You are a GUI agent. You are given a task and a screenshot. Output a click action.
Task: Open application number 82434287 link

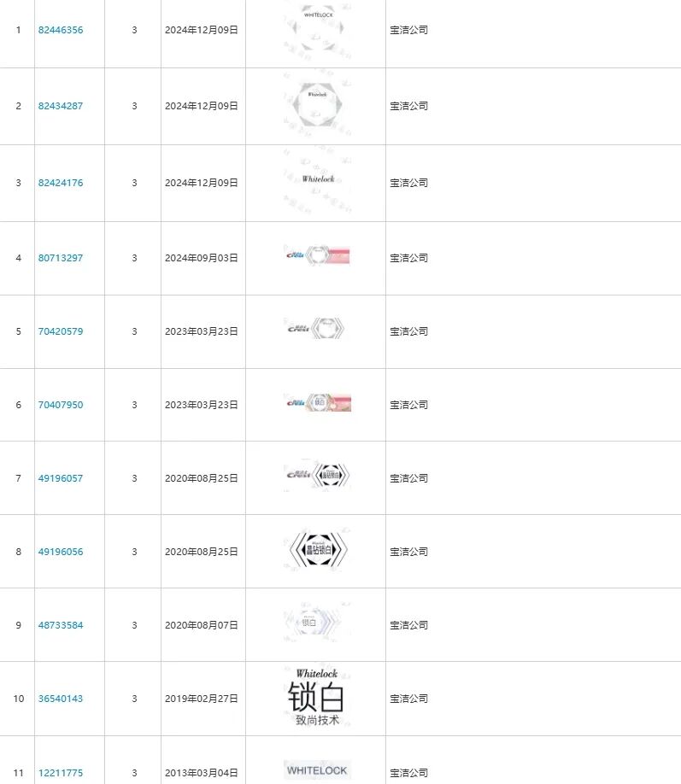coord(61,106)
